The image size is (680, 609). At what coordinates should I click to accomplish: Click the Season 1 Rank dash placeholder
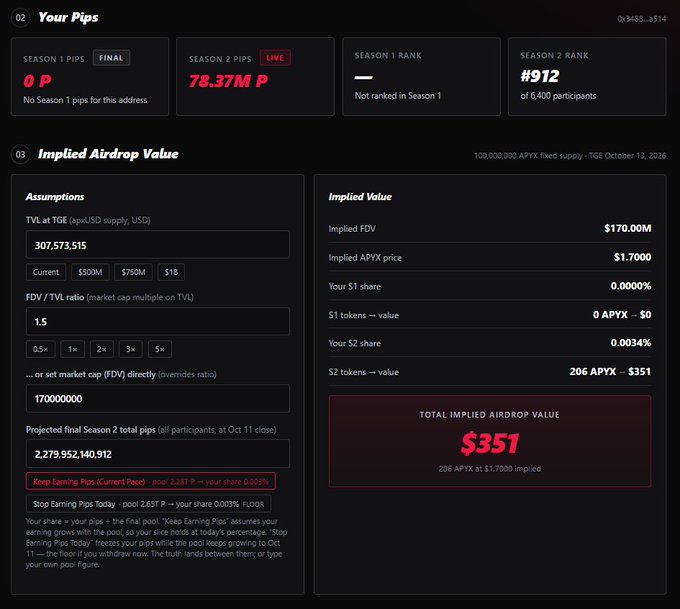(363, 77)
